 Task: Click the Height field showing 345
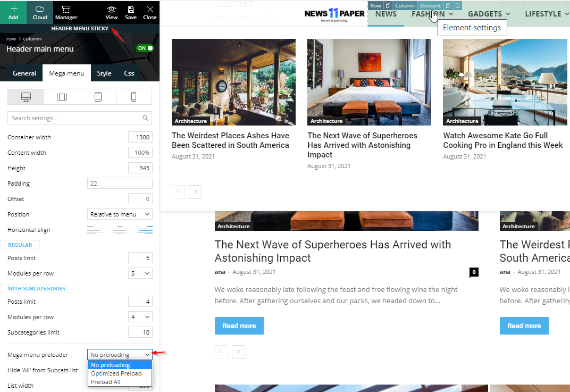tap(140, 168)
